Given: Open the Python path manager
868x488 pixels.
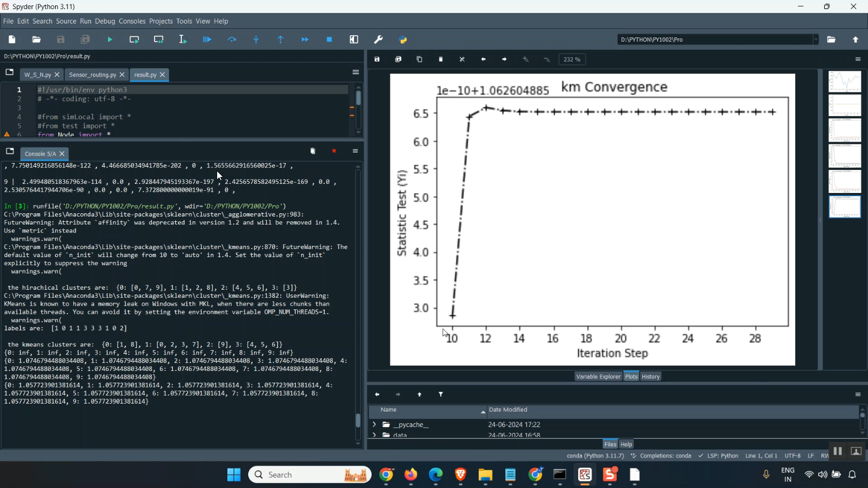Looking at the screenshot, I should 403,39.
